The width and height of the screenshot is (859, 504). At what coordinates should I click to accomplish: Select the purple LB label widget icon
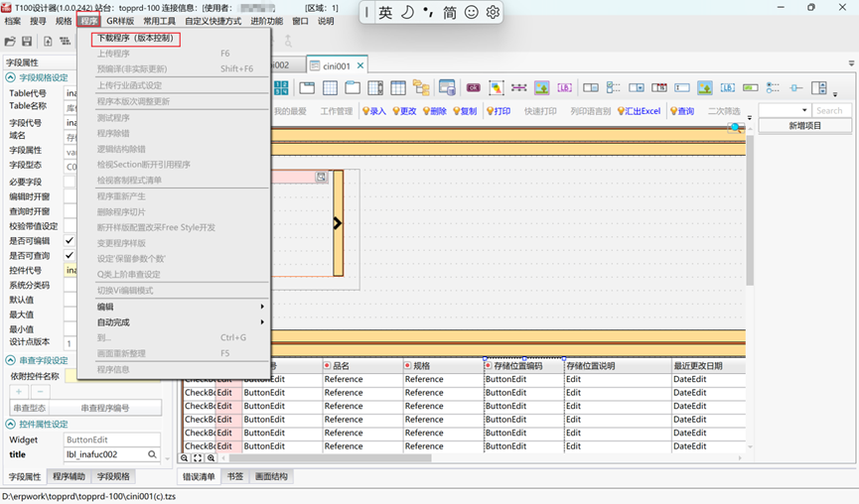point(564,87)
